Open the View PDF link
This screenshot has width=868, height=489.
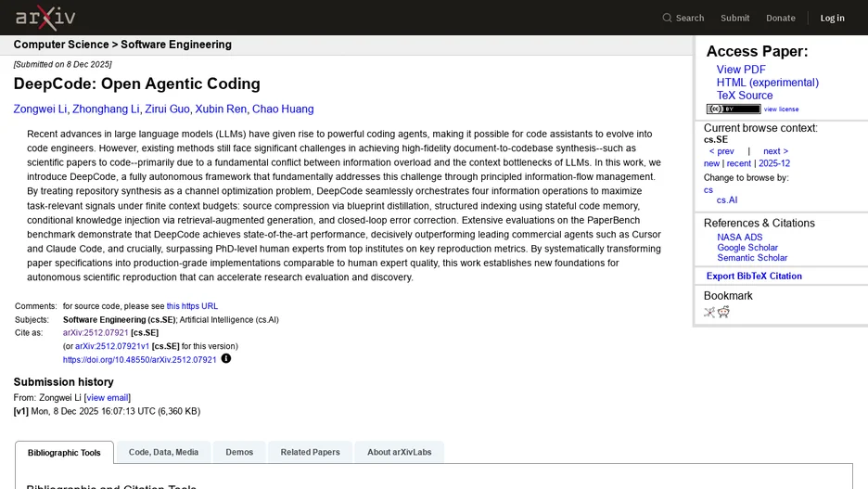tap(741, 70)
